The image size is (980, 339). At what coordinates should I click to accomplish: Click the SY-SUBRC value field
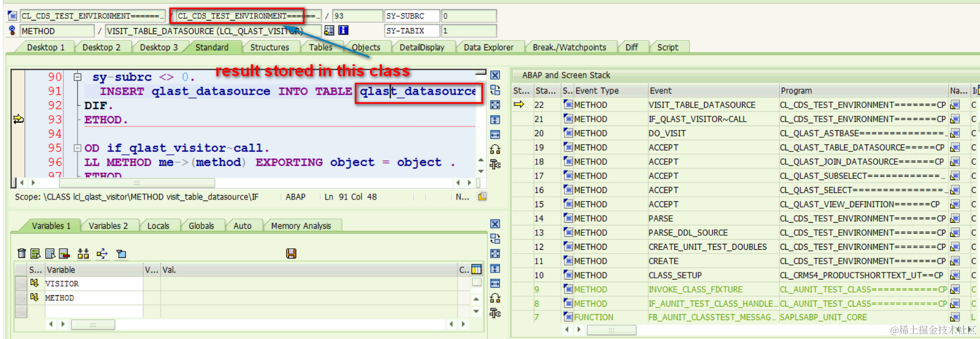468,16
